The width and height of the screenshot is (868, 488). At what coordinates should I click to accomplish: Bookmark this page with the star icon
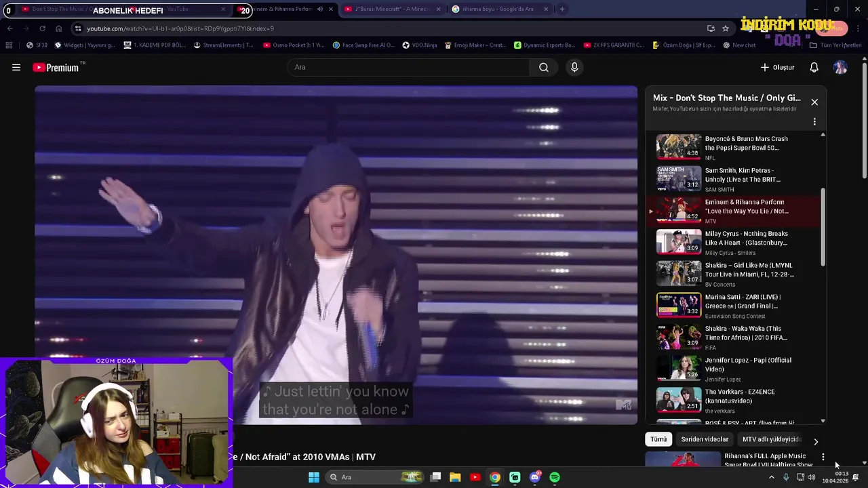point(726,28)
